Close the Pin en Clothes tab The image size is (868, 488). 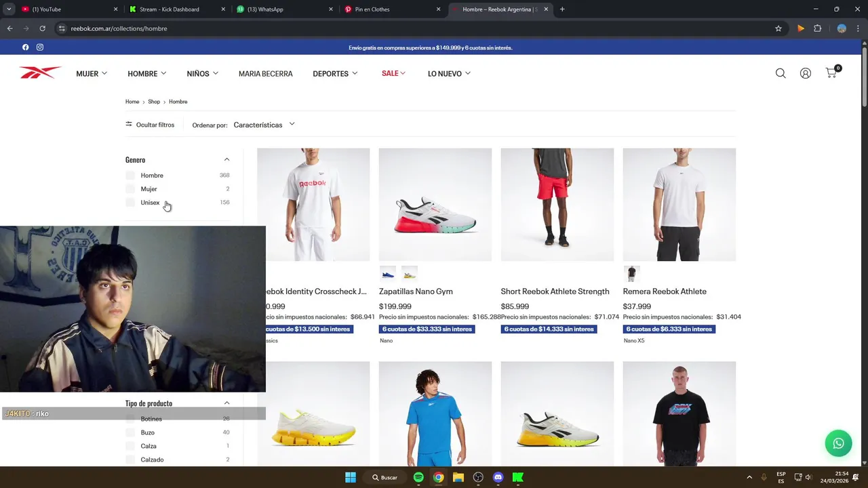click(438, 9)
